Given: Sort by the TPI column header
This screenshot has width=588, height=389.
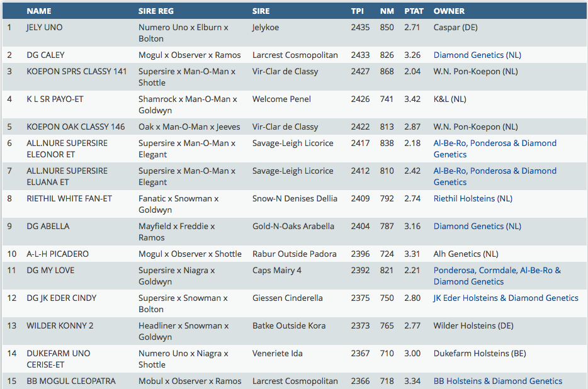Looking at the screenshot, I should (x=357, y=11).
